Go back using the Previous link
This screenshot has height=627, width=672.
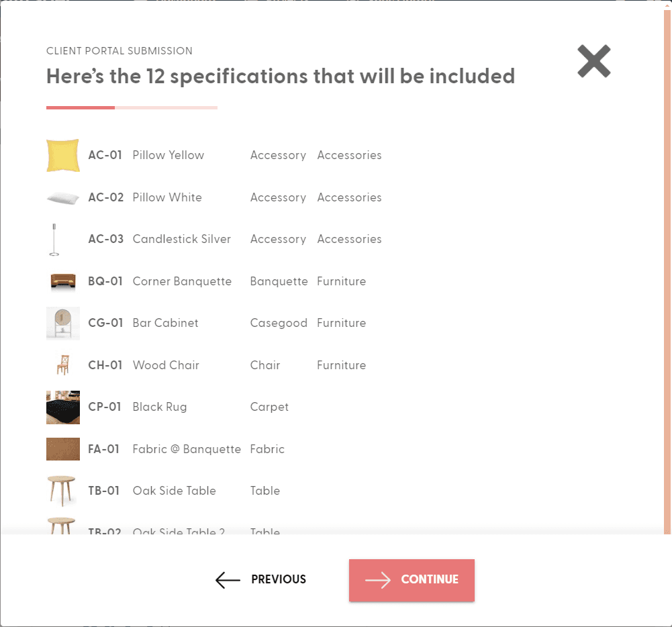click(x=278, y=579)
